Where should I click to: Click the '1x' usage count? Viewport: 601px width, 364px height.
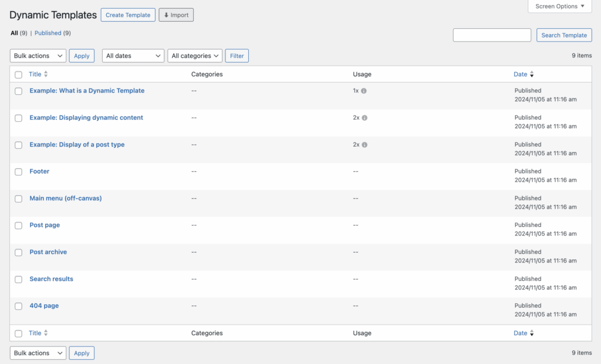356,91
